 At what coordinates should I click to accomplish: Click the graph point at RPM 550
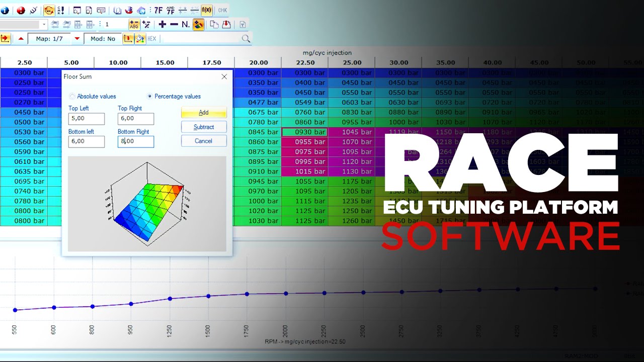pos(15,310)
